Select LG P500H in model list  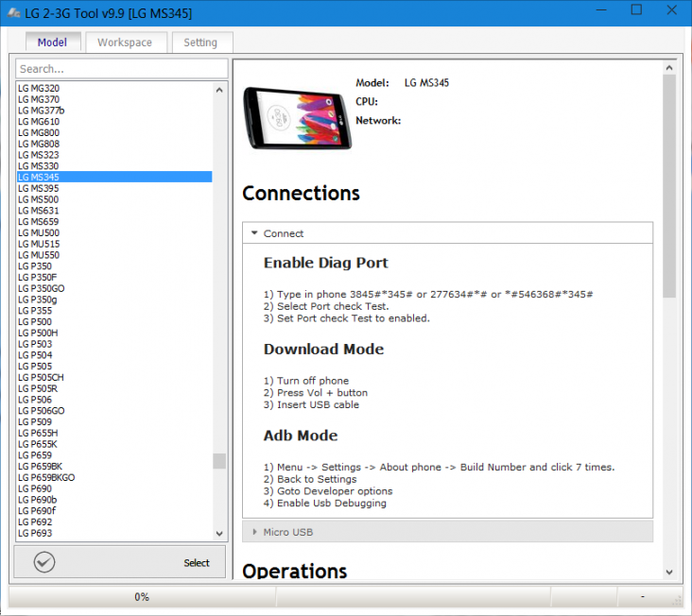(x=114, y=333)
